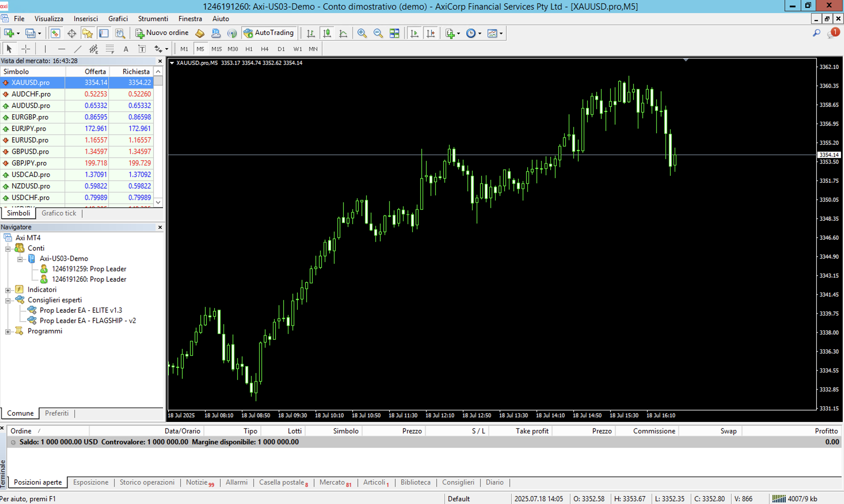Open the Data Window crosshair icon
844x504 pixels.
71,33
